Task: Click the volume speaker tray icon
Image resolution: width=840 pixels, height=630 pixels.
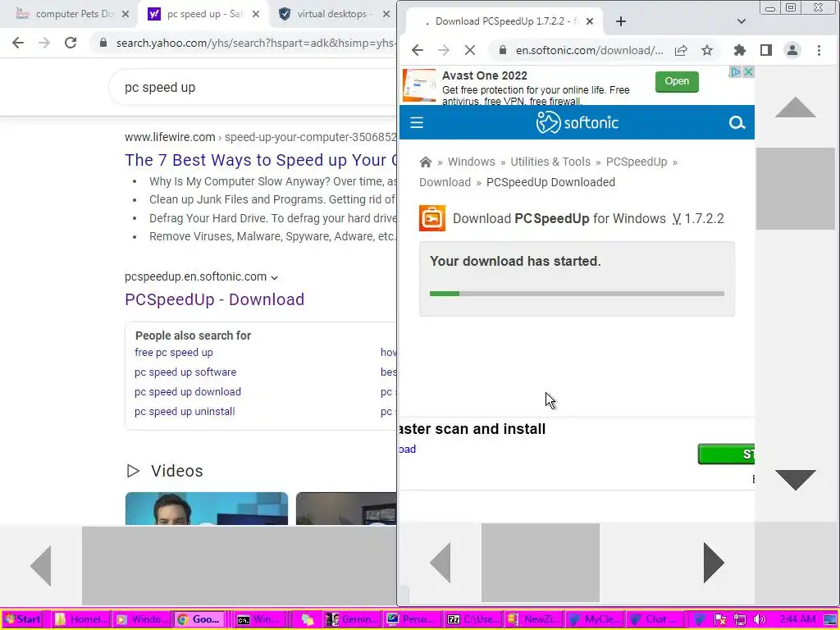Action: pyautogui.click(x=759, y=619)
